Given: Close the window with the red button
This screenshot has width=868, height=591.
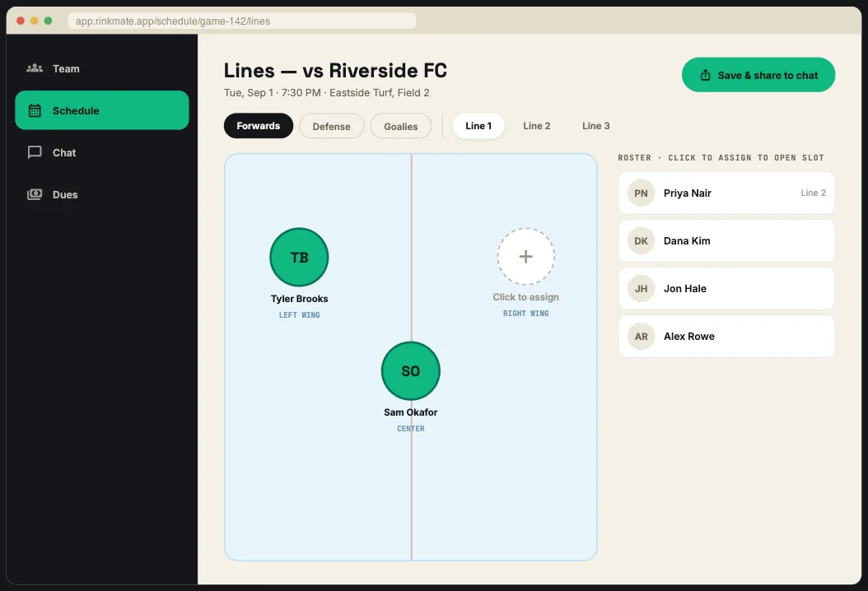Looking at the screenshot, I should pyautogui.click(x=21, y=21).
